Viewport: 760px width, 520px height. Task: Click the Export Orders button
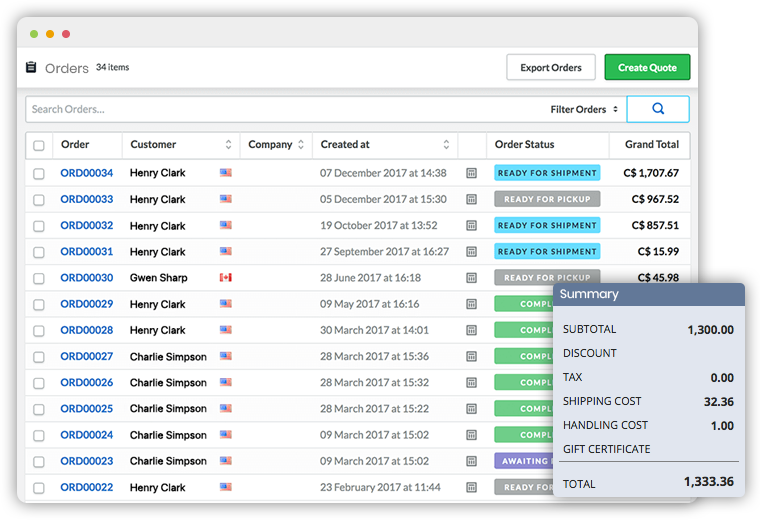click(x=551, y=67)
